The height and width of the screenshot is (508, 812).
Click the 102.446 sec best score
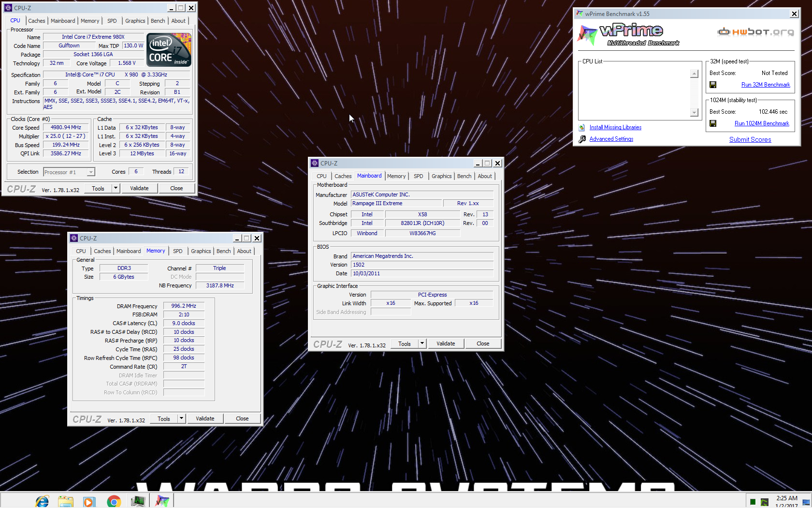773,112
